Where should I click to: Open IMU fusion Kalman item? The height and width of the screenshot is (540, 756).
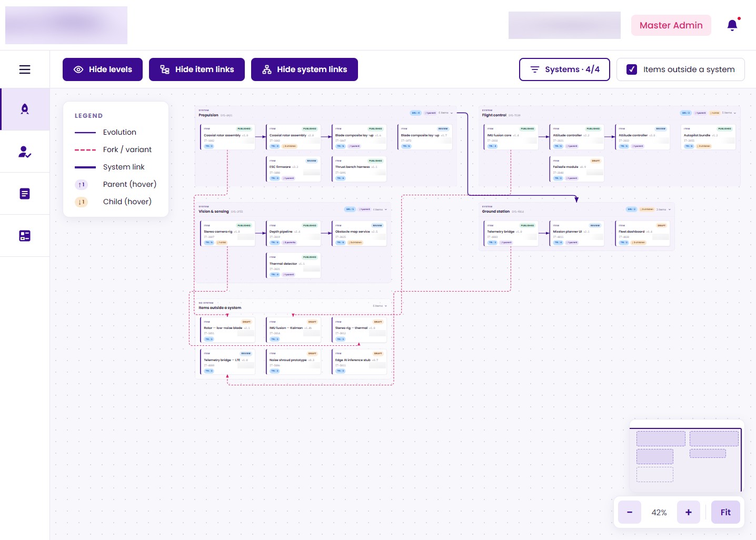pyautogui.click(x=293, y=330)
